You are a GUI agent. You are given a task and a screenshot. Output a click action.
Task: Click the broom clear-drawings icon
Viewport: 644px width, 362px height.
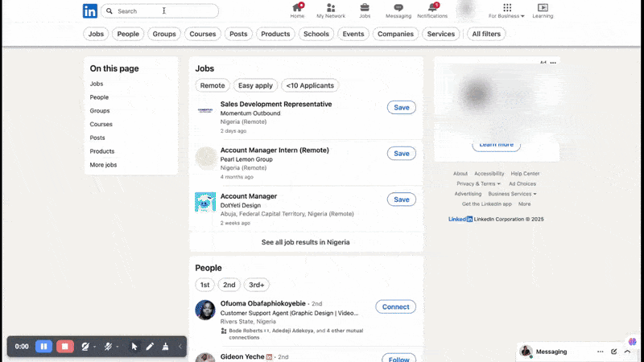[165, 347]
